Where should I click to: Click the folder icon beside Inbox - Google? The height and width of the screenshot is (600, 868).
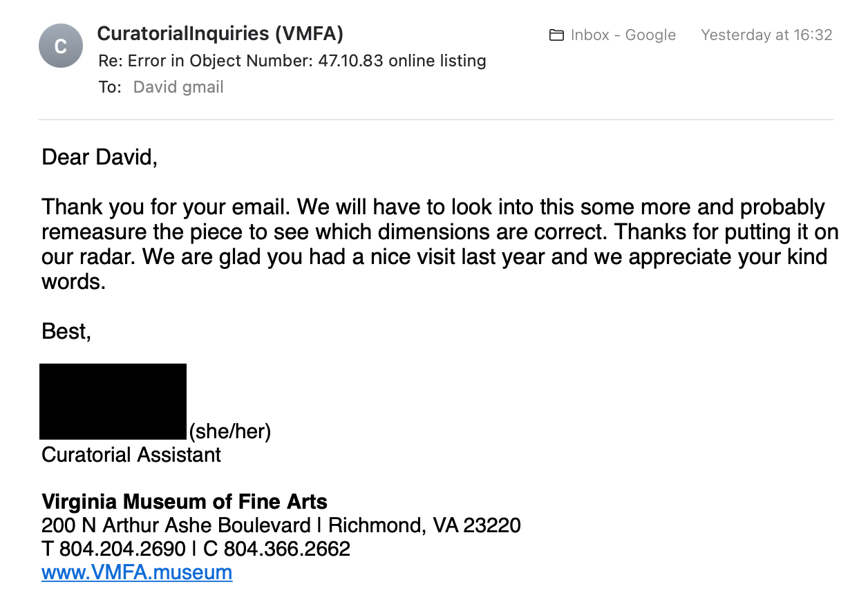(556, 35)
